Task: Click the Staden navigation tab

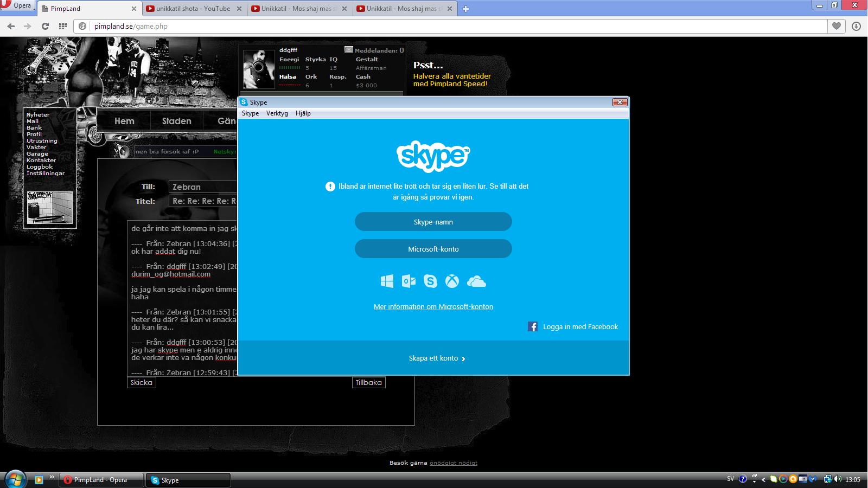Action: point(177,121)
